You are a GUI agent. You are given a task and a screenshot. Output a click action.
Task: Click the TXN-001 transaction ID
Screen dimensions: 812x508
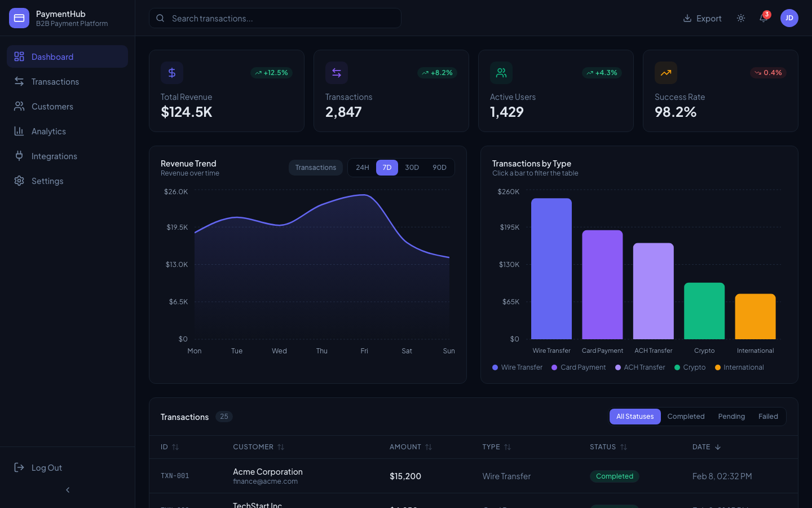click(175, 476)
